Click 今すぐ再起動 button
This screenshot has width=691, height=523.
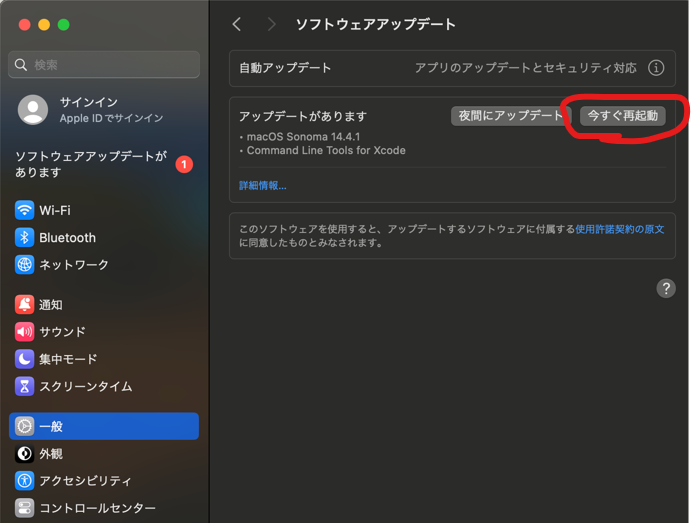click(x=623, y=116)
